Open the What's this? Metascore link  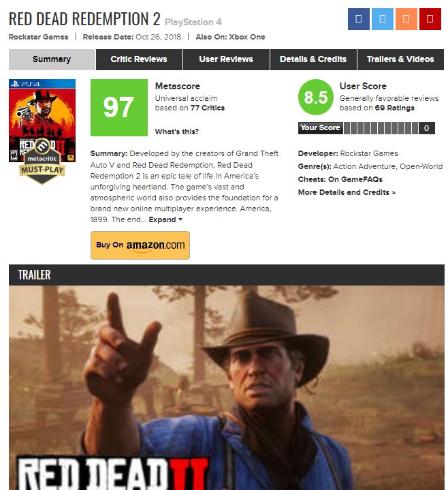(x=177, y=132)
